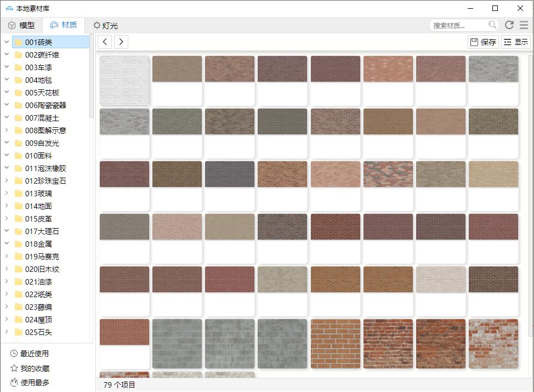Click the 保存 save button
Screen dimensions: 534x392
coord(482,42)
